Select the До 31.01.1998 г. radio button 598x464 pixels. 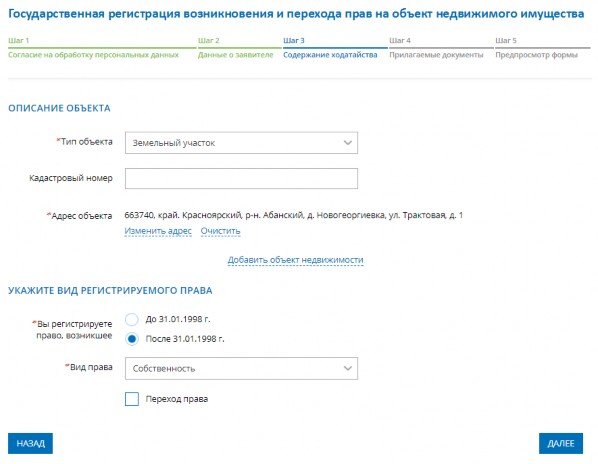132,319
